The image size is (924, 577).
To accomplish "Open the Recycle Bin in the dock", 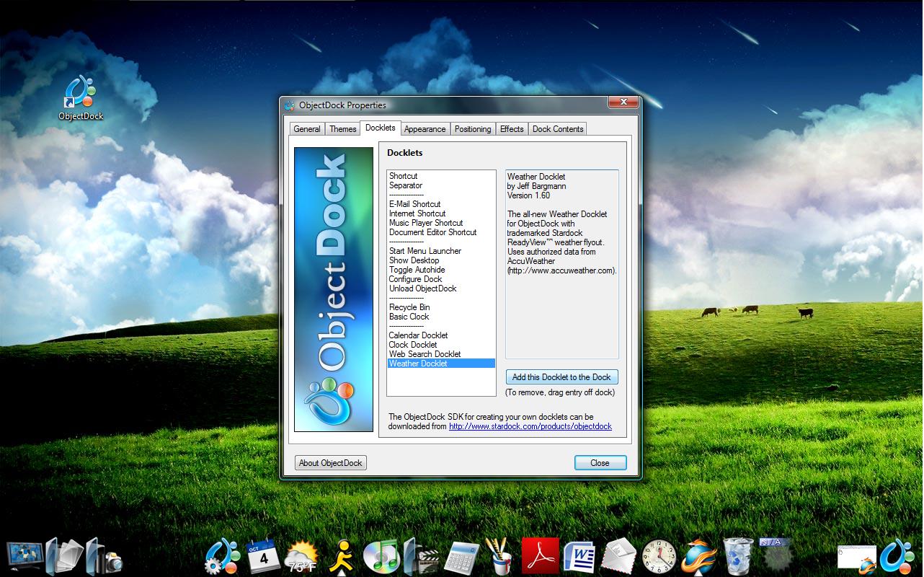I will [x=737, y=556].
